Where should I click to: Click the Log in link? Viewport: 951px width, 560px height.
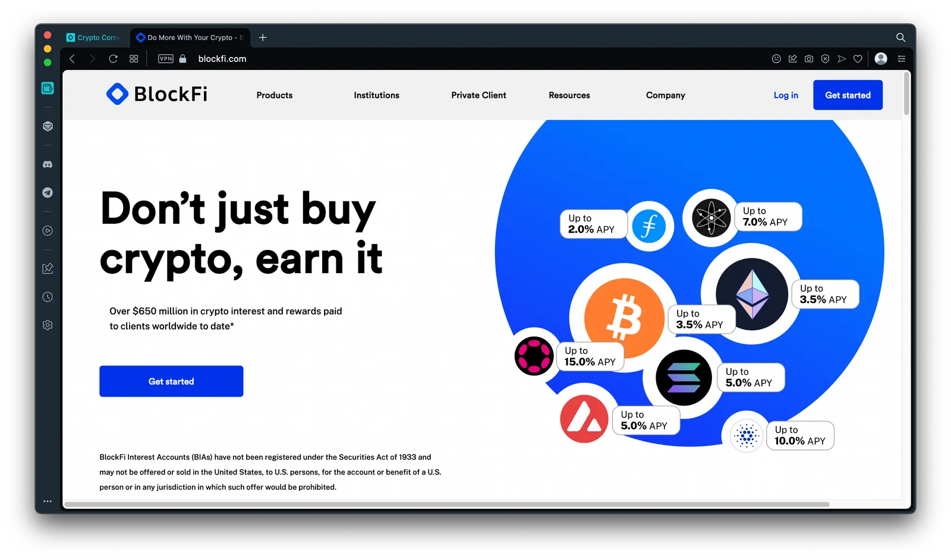pyautogui.click(x=786, y=95)
